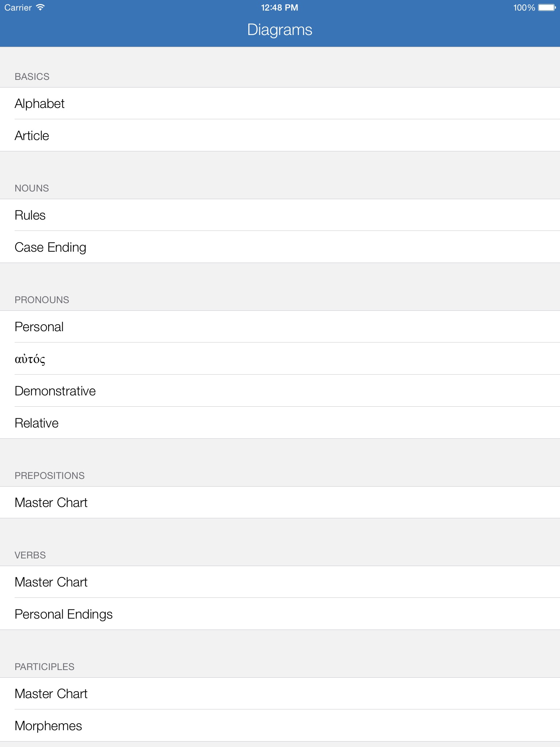Tap the Wi-Fi status icon
Image resolution: width=560 pixels, height=747 pixels.
pos(40,8)
